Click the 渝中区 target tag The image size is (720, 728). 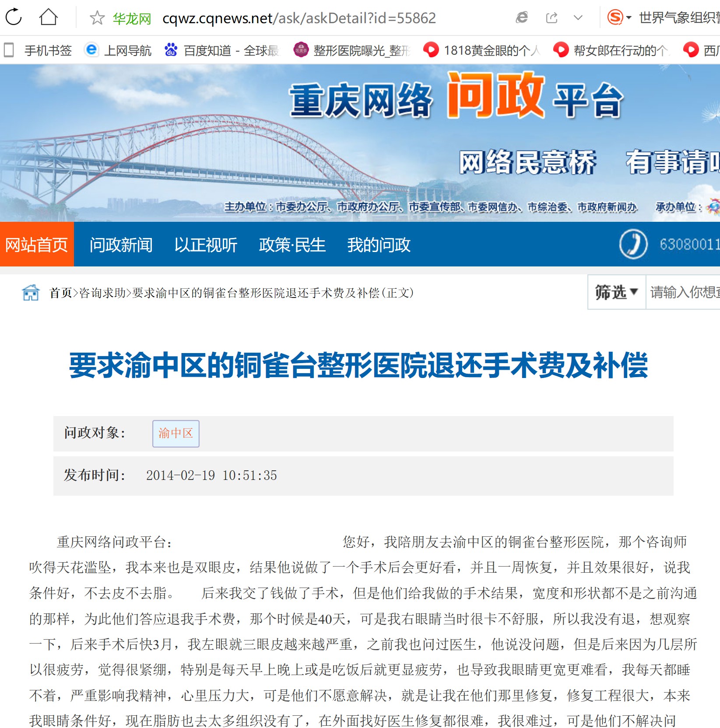(x=176, y=433)
